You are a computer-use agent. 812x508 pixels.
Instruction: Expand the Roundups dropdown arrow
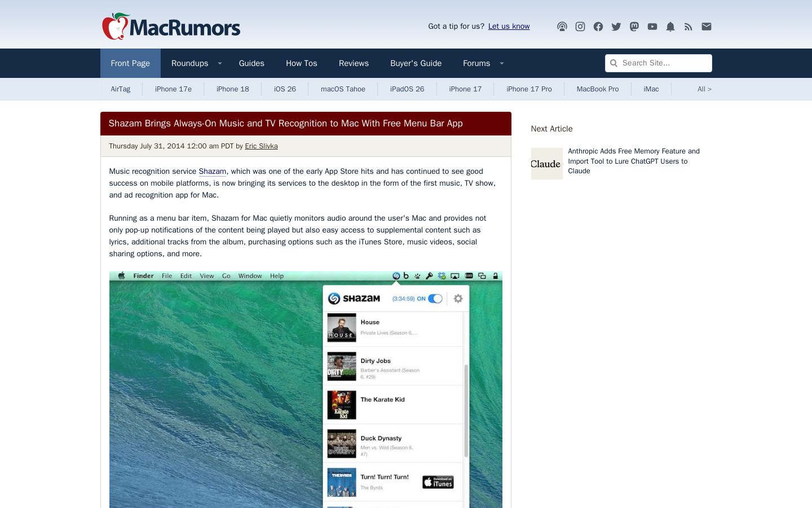coord(220,63)
